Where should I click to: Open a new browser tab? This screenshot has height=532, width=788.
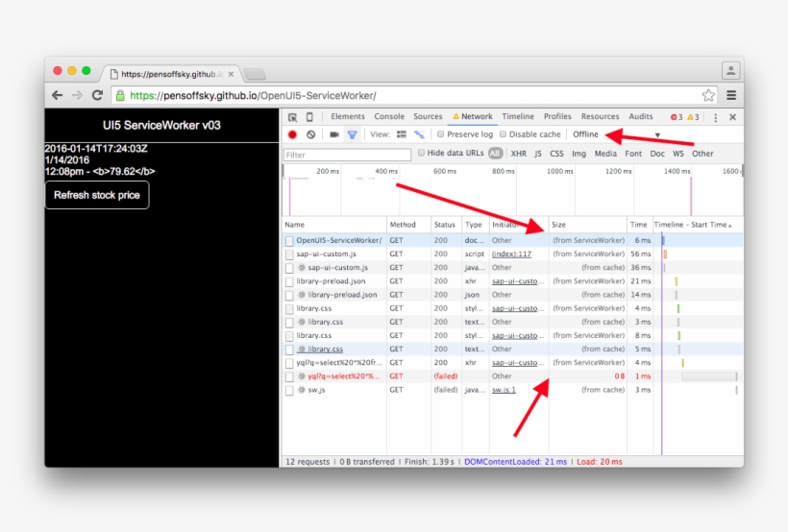pos(255,74)
